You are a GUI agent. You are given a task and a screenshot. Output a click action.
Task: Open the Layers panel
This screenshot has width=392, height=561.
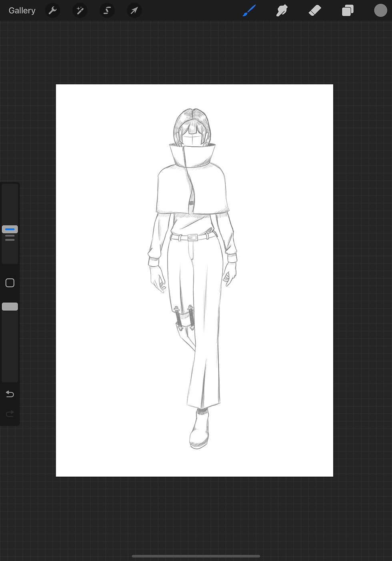click(348, 10)
